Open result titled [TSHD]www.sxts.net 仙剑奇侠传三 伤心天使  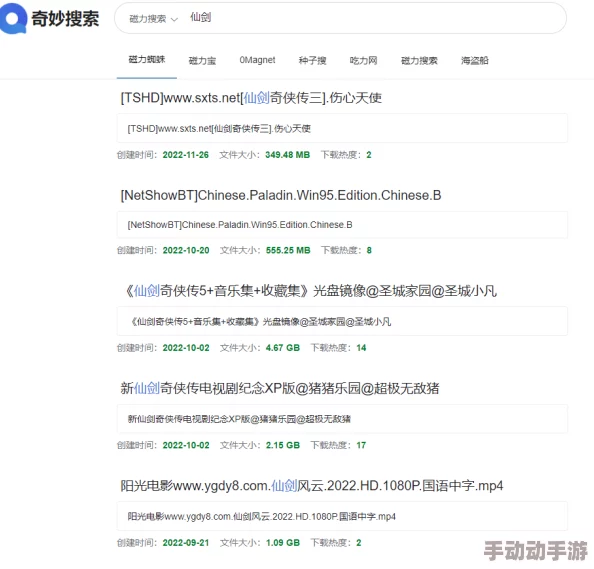pyautogui.click(x=251, y=98)
